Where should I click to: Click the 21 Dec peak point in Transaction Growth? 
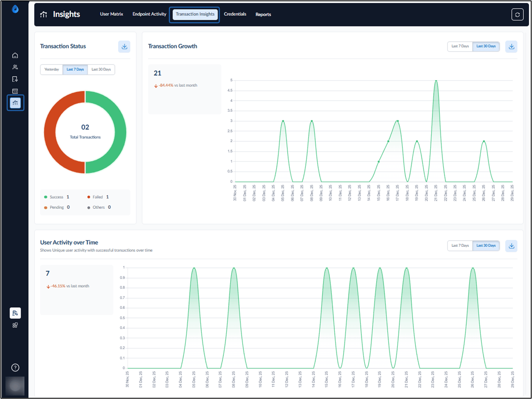coord(436,81)
